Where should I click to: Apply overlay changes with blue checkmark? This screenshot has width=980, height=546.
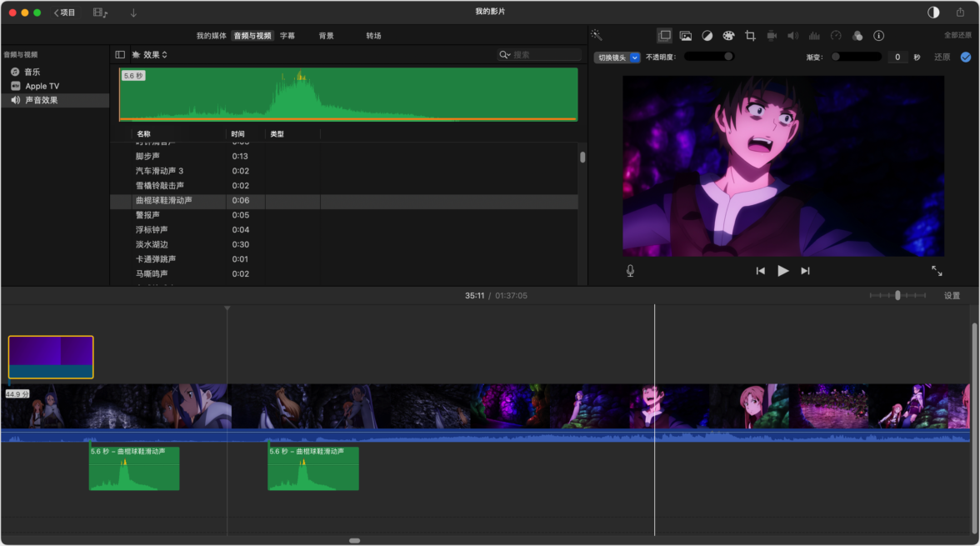[966, 57]
